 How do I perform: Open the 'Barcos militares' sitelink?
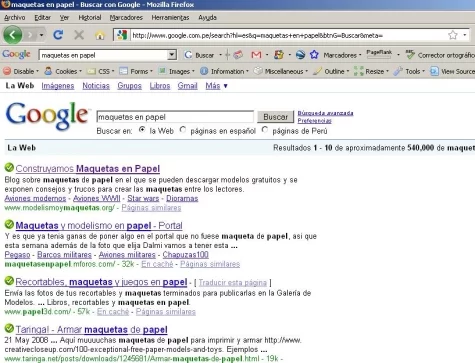(64, 255)
